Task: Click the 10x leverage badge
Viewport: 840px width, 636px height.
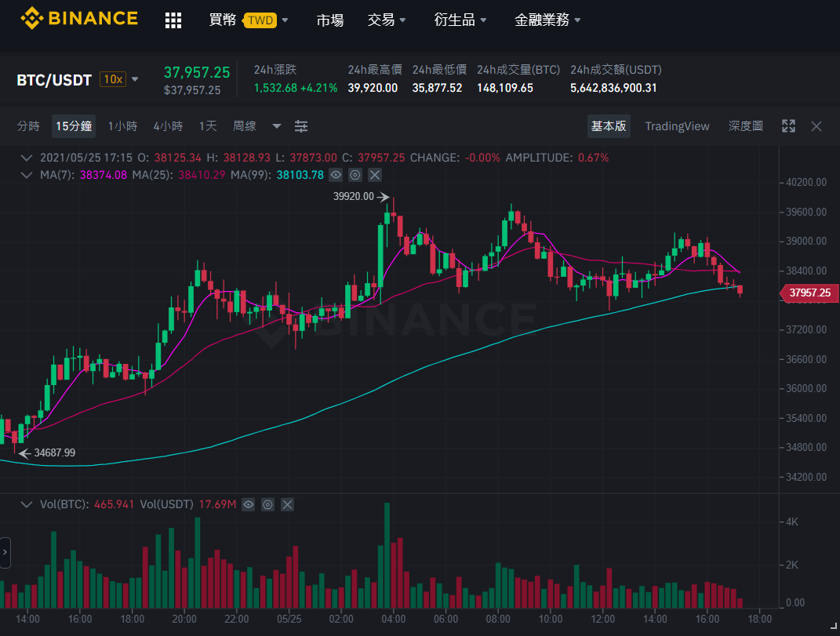Action: click(113, 79)
